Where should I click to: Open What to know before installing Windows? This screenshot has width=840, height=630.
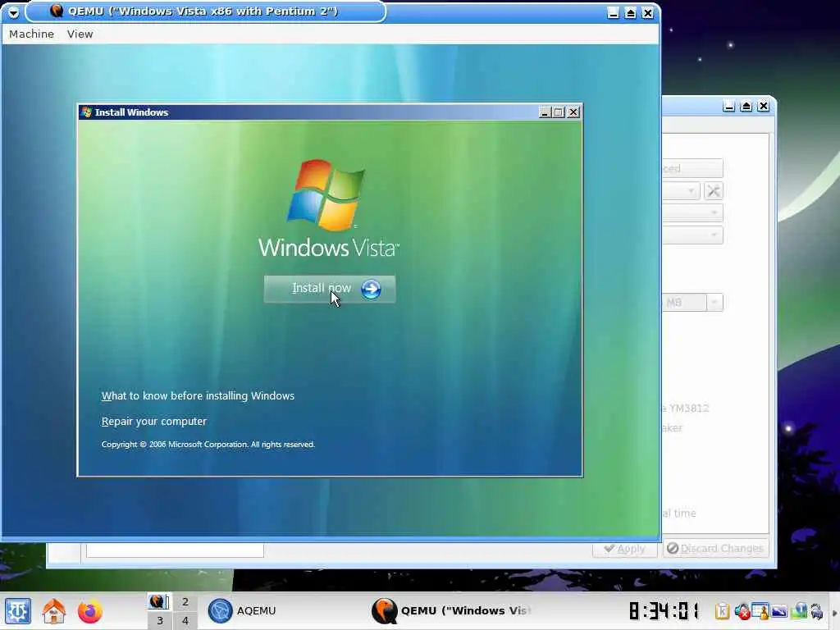198,396
